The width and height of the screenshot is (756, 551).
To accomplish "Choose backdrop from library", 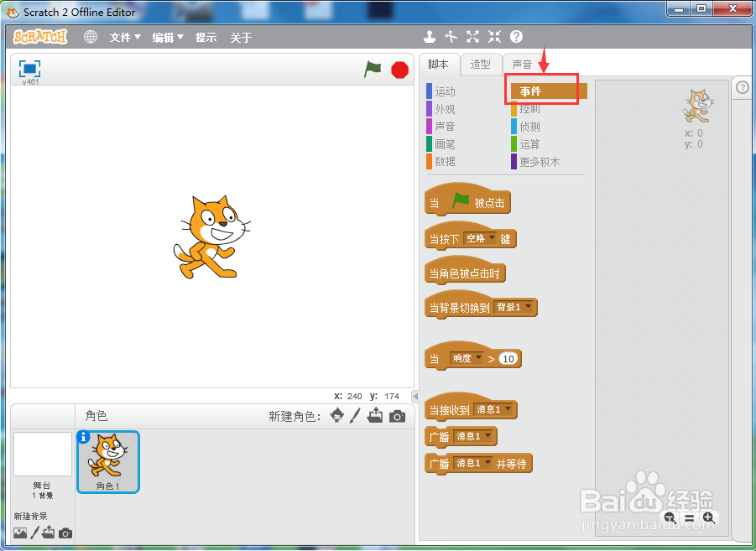I will pos(20,533).
